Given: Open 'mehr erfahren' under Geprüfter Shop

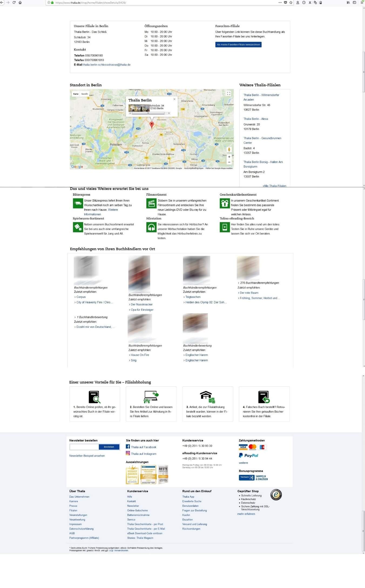Looking at the screenshot, I should coord(246,514).
